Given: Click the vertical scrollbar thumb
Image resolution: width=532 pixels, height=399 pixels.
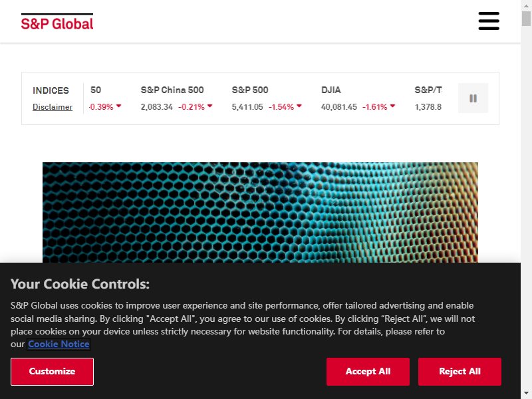Looking at the screenshot, I should [x=526, y=19].
